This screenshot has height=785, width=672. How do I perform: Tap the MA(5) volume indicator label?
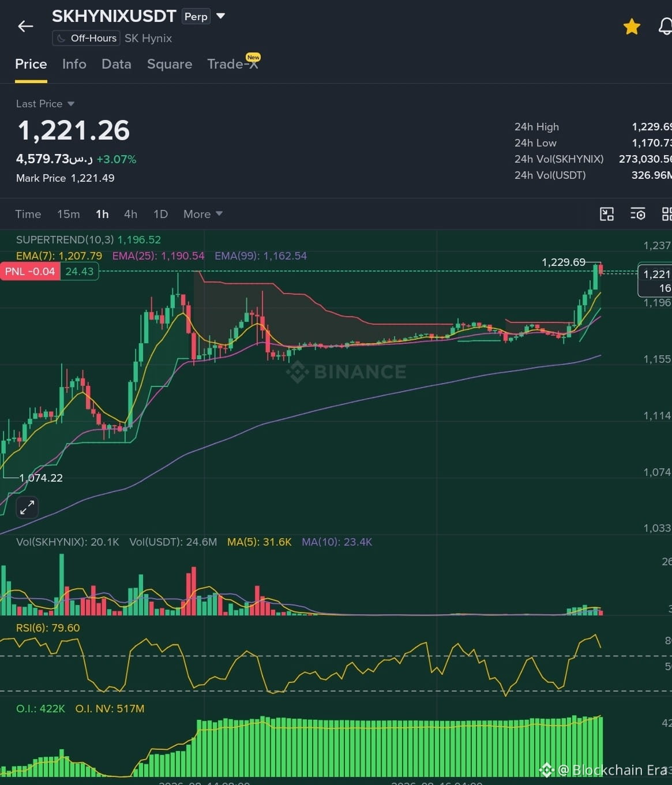coord(260,542)
